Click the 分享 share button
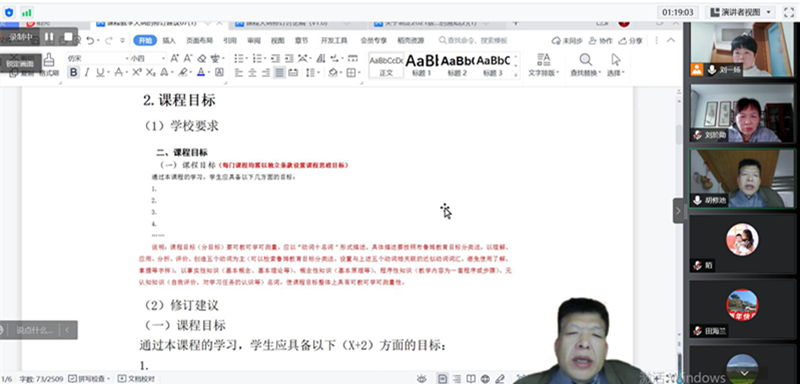The width and height of the screenshot is (800, 384). (631, 41)
